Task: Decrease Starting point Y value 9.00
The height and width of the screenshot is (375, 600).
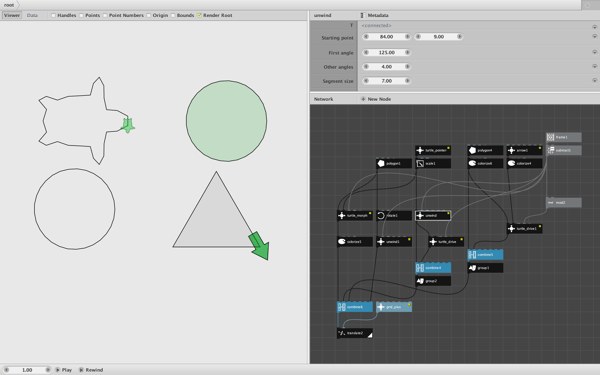Action: point(418,37)
